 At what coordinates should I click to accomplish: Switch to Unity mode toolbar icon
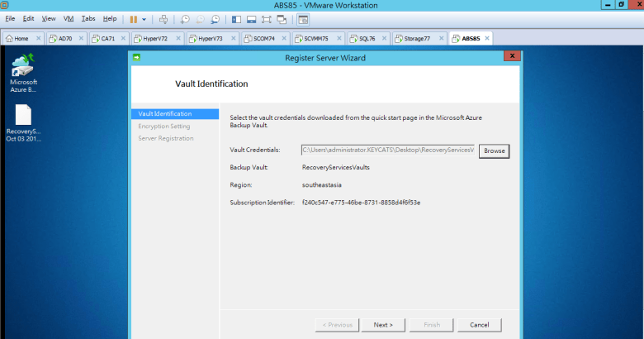pyautogui.click(x=282, y=18)
